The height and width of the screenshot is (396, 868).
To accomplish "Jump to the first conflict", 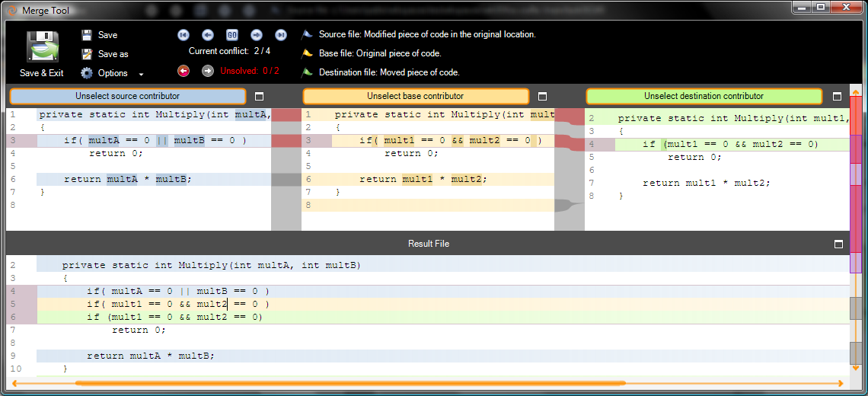I will [x=183, y=35].
